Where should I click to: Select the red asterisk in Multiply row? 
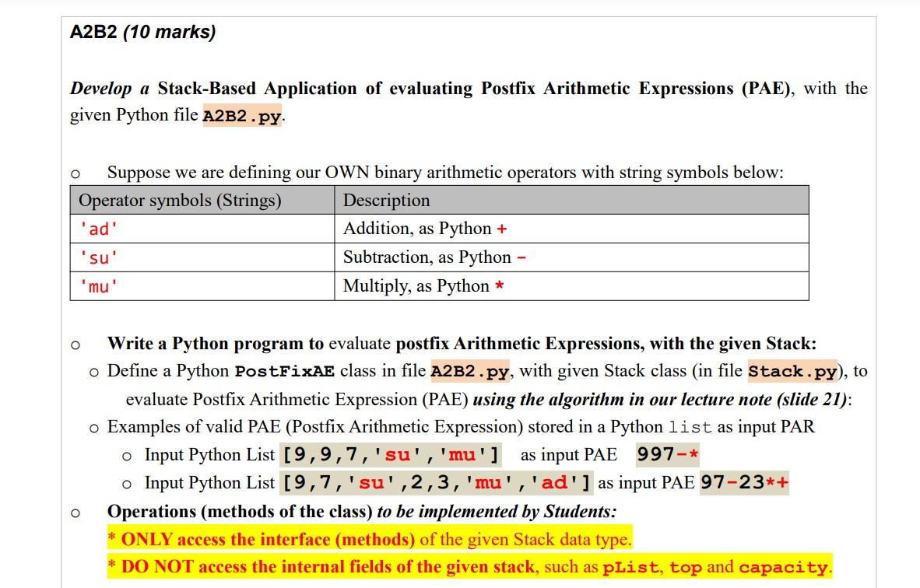[x=498, y=286]
